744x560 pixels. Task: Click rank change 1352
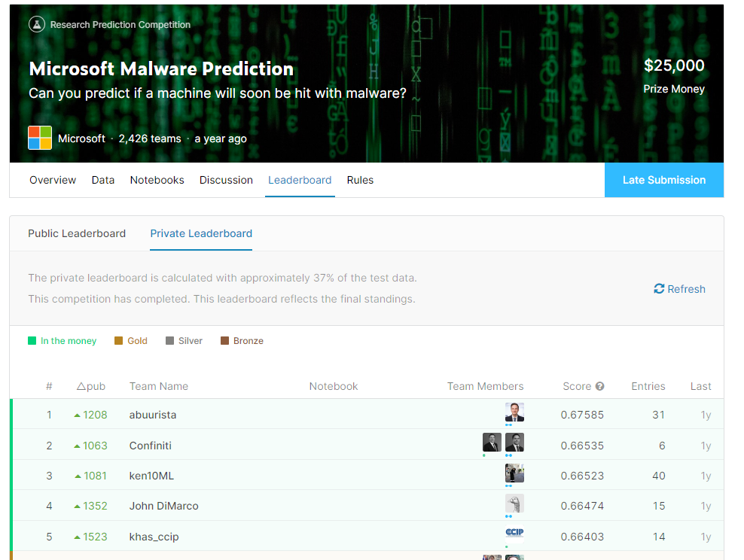(91, 506)
